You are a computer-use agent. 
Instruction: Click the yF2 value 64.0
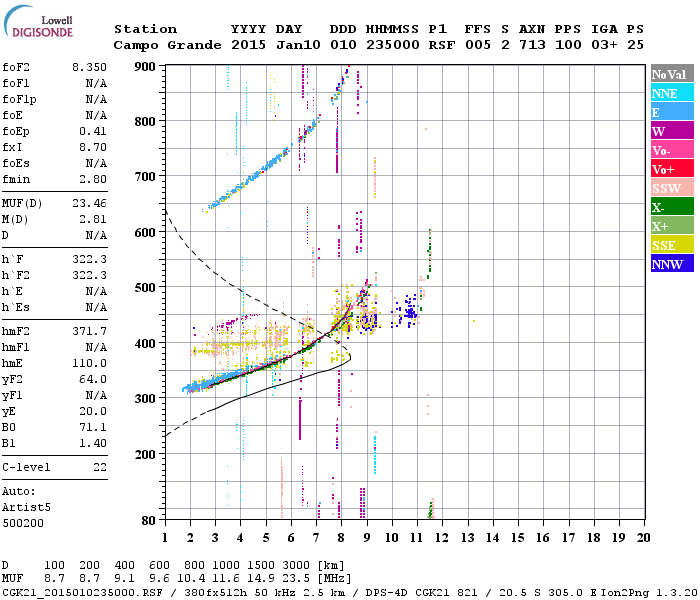pyautogui.click(x=93, y=379)
